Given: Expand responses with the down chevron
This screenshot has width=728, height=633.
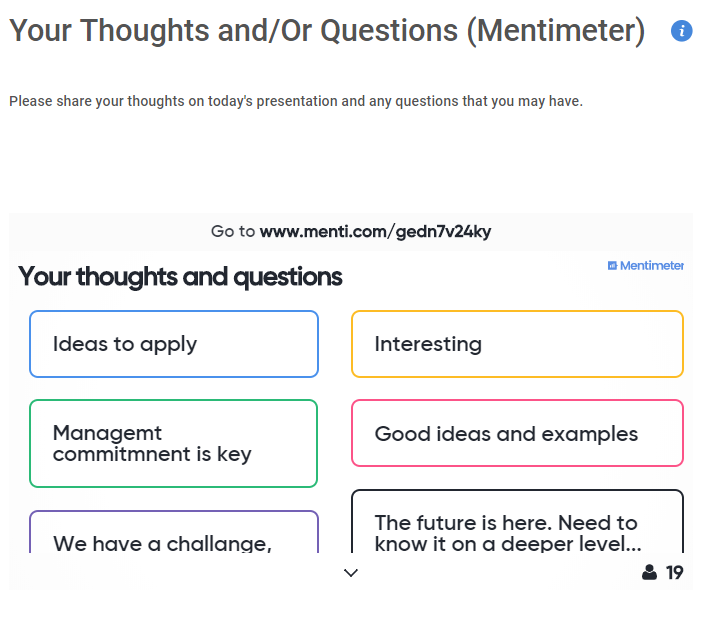Looking at the screenshot, I should pyautogui.click(x=351, y=573).
